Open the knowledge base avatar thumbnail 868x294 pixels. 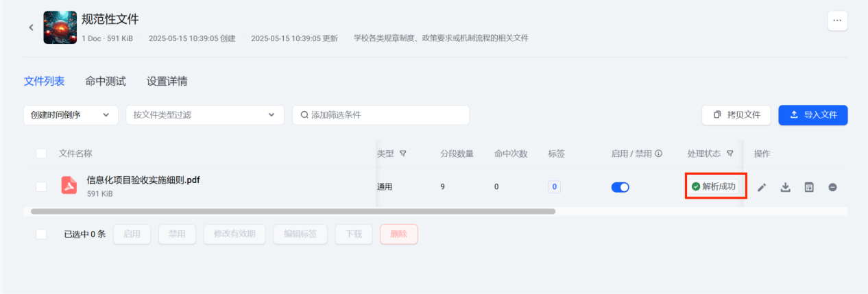click(x=60, y=27)
